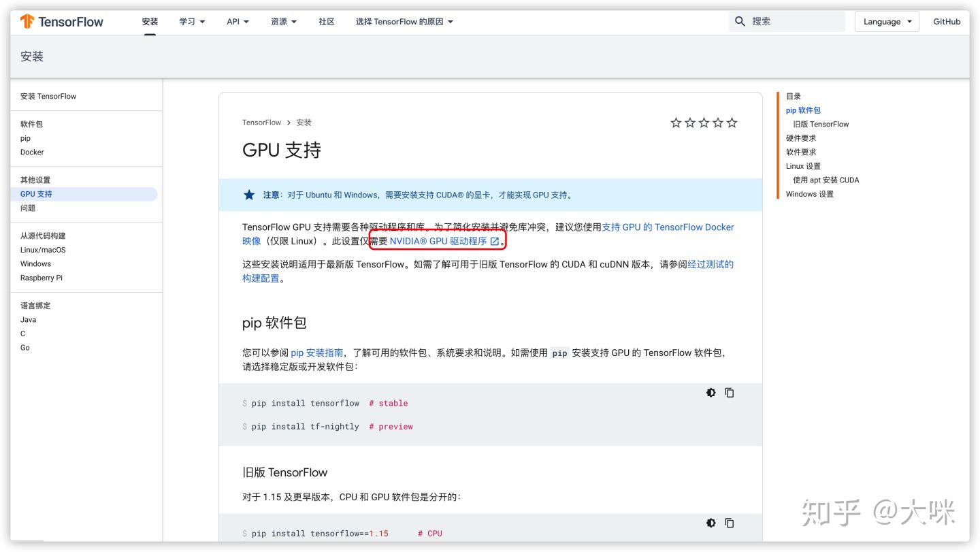Open the 社区 menu item
Screen dimensions: 980x552
[x=326, y=21]
